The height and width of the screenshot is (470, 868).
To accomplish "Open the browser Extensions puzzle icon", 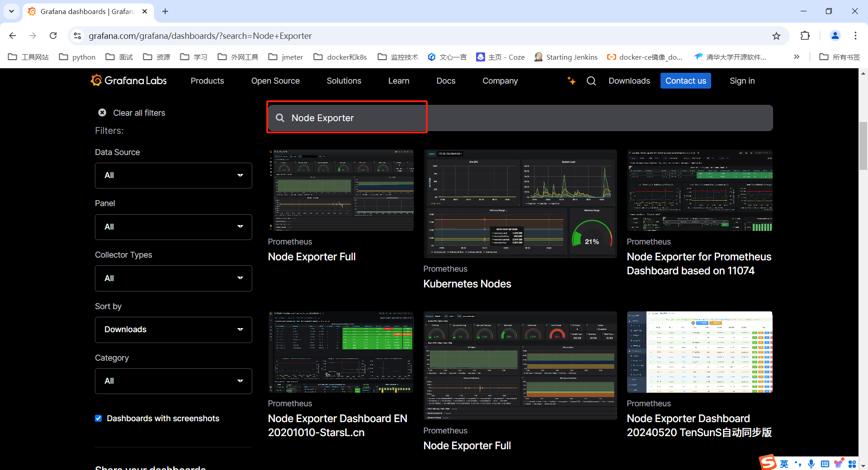I will click(x=805, y=36).
